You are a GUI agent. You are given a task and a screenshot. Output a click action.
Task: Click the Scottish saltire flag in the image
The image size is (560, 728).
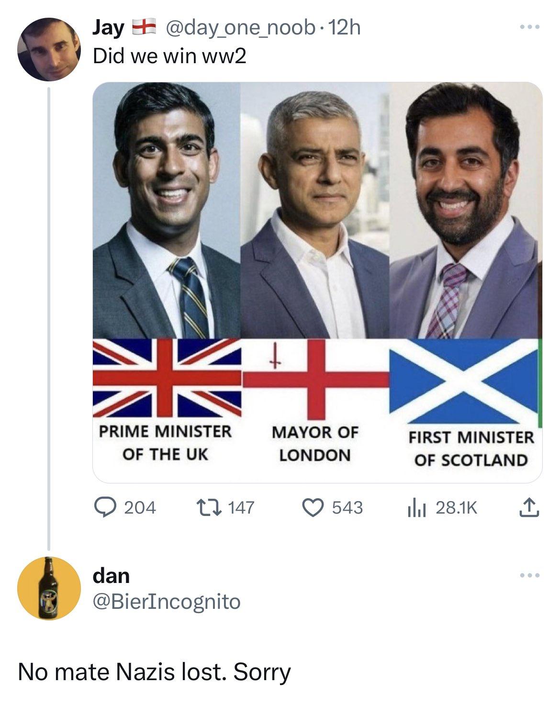tap(464, 378)
